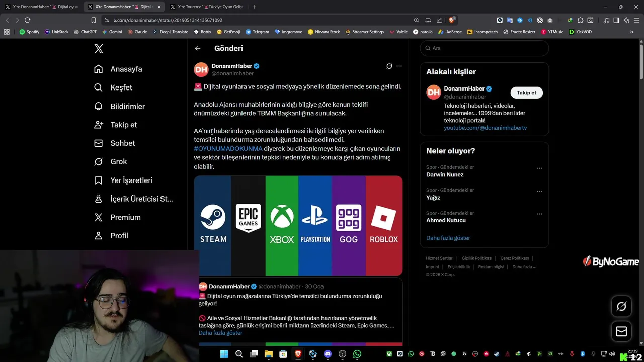This screenshot has height=362, width=644.
Task: Open more options for Yağız trend
Action: [x=539, y=191]
